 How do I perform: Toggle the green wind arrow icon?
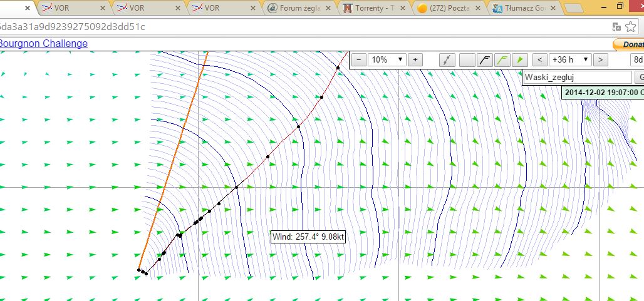point(520,60)
